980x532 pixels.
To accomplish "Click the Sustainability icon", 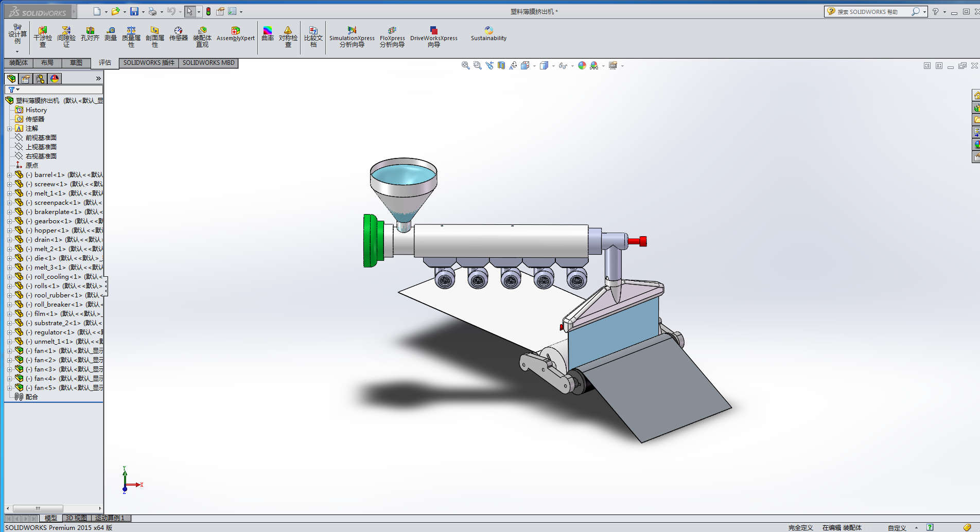I will [488, 34].
